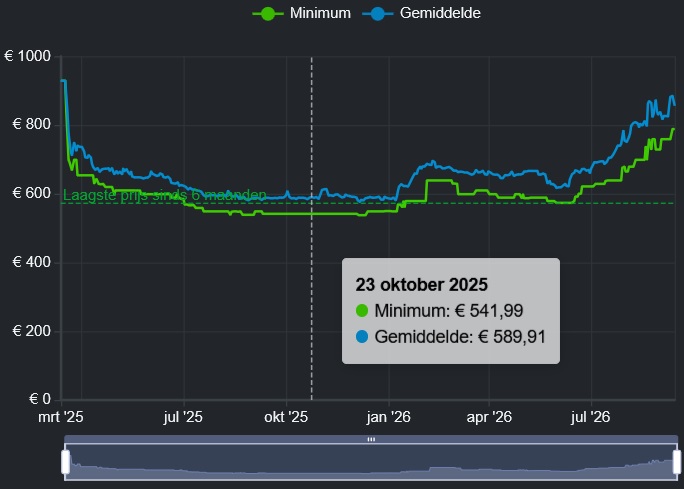684x489 pixels.
Task: Click the blue Gemiddelde legend marker
Action: click(378, 14)
